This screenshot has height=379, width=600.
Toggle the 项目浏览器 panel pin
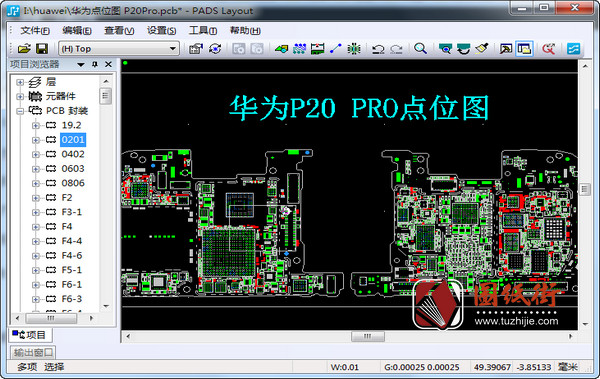tap(95, 64)
